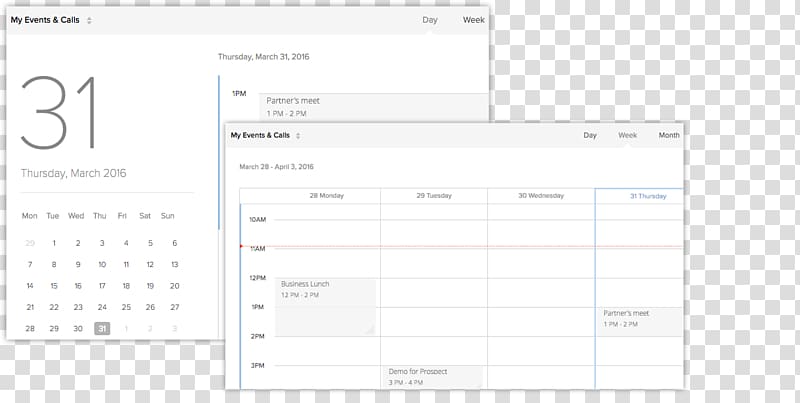This screenshot has width=800, height=403.
Task: Choose March 22 in the mini calendar
Action: pos(54,308)
